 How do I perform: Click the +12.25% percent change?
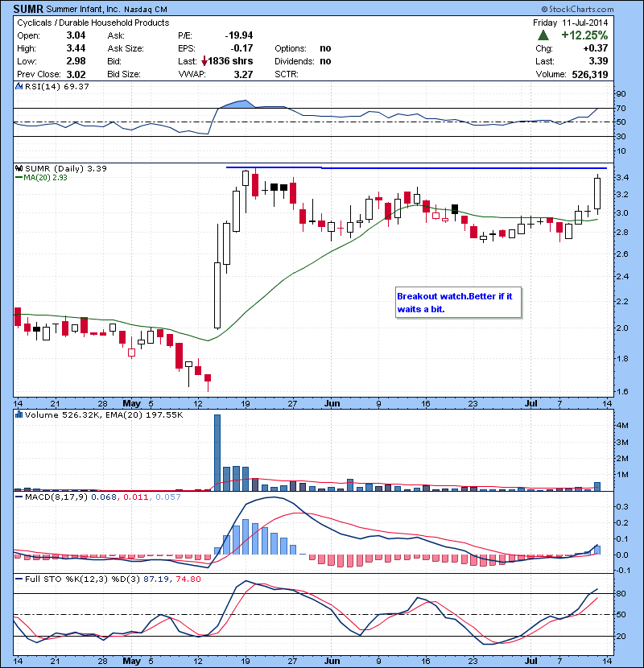[584, 35]
